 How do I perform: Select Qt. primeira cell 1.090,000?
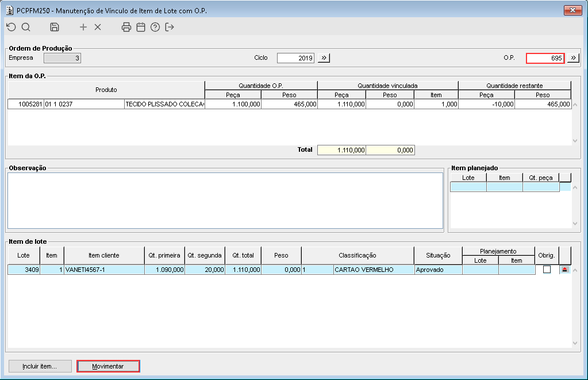tap(164, 270)
